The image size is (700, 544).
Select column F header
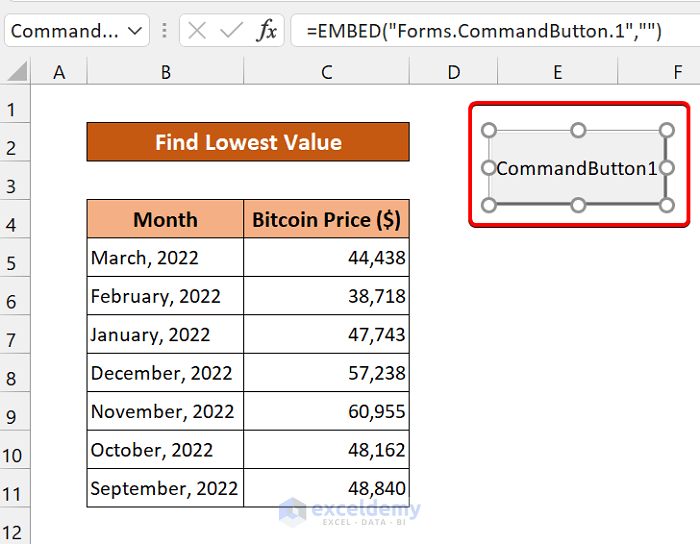(659, 71)
